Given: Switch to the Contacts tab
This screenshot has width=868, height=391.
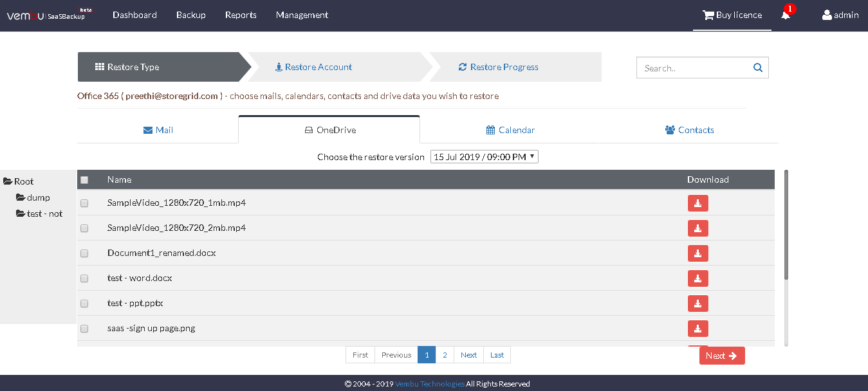Looking at the screenshot, I should [x=689, y=130].
